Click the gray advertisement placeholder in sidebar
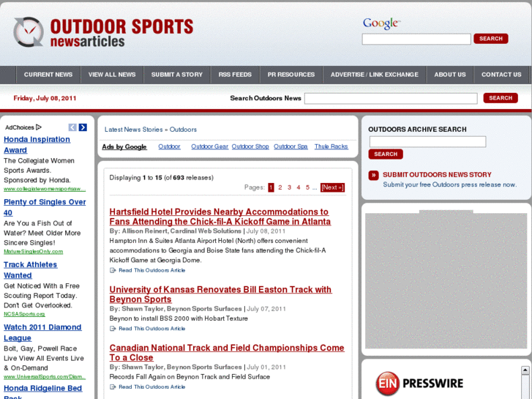The image size is (532, 399). coord(446,280)
